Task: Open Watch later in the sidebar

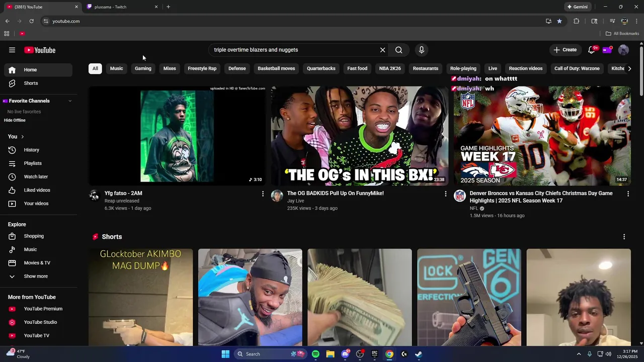Action: (x=38, y=176)
